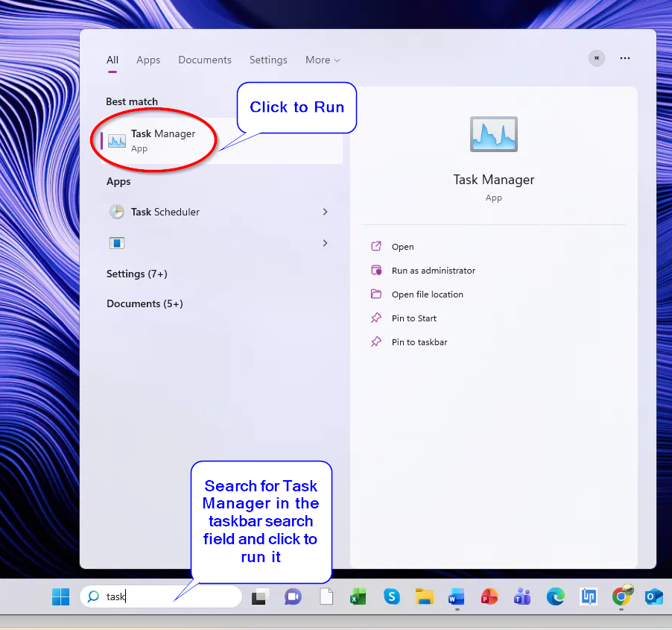Click the Open action icon

point(375,246)
